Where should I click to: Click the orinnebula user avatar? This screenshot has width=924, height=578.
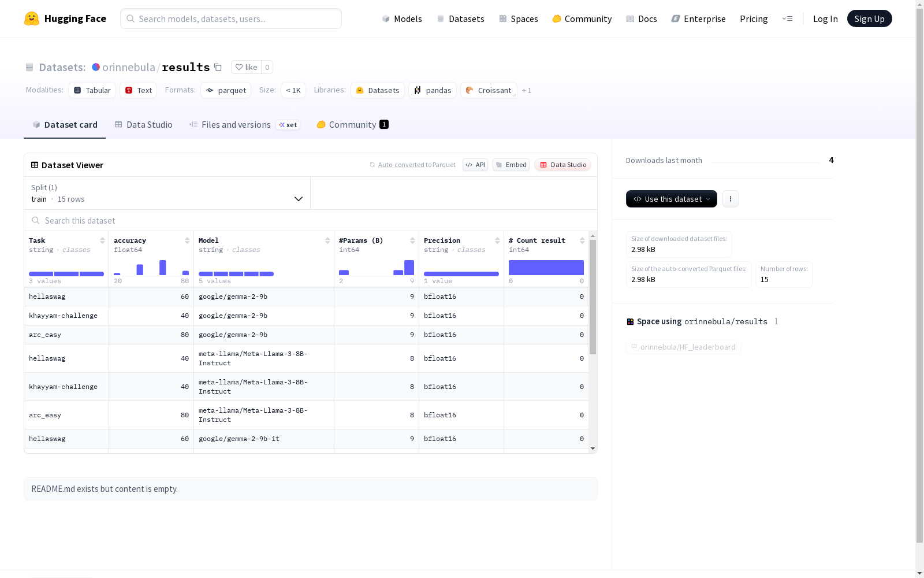pyautogui.click(x=96, y=67)
